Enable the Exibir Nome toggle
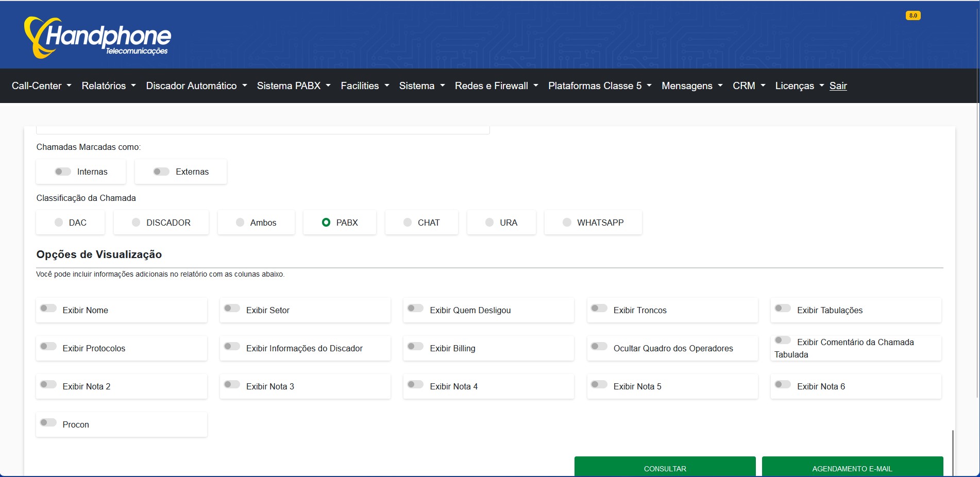The height and width of the screenshot is (477, 980). [48, 309]
